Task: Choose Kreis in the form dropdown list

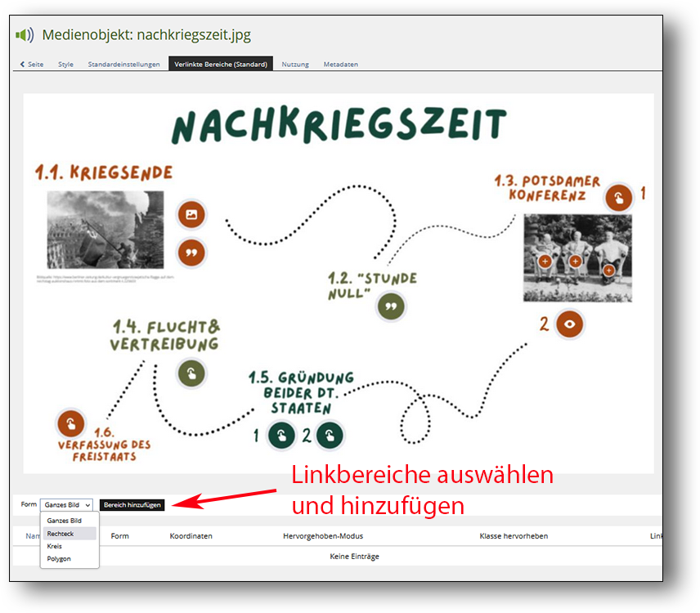Action: pyautogui.click(x=55, y=546)
